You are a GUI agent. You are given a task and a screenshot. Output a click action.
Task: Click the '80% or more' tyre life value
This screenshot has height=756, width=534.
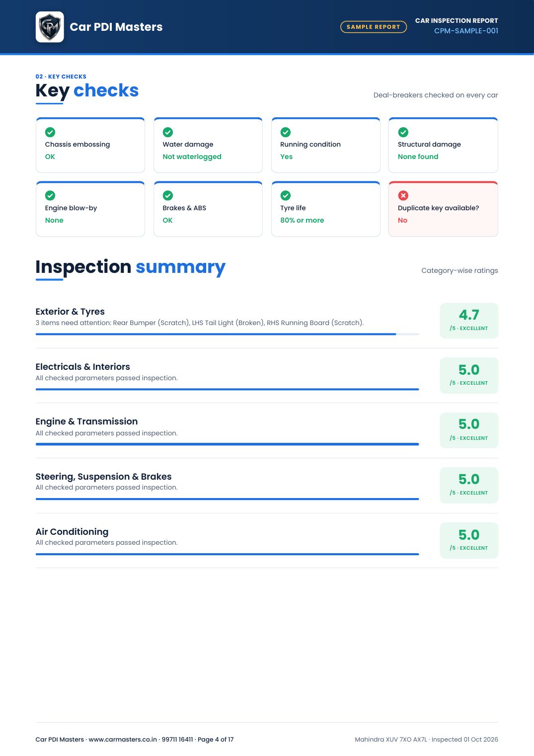[302, 220]
